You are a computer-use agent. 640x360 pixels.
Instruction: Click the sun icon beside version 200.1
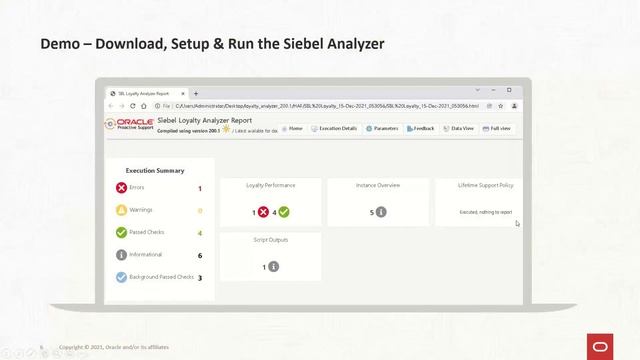point(226,129)
